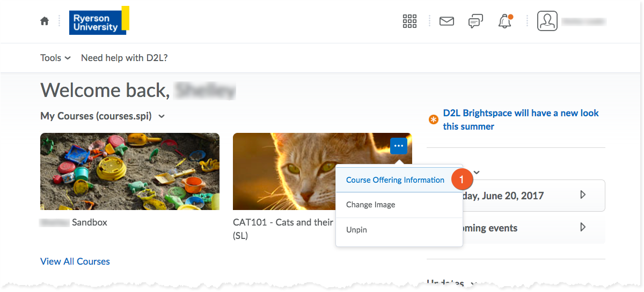Click the orange asterisk announcement icon
This screenshot has height=292, width=644.
pyautogui.click(x=434, y=120)
